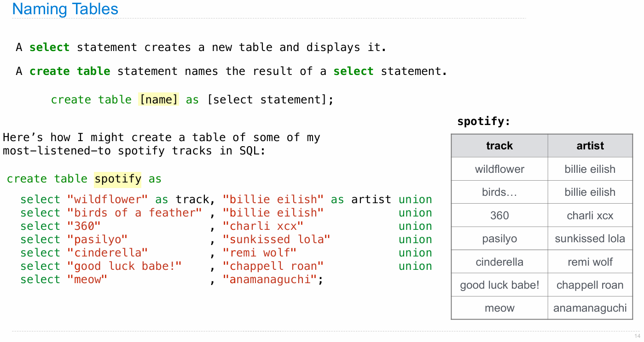Click the "chappell roan" string in the code

click(273, 266)
